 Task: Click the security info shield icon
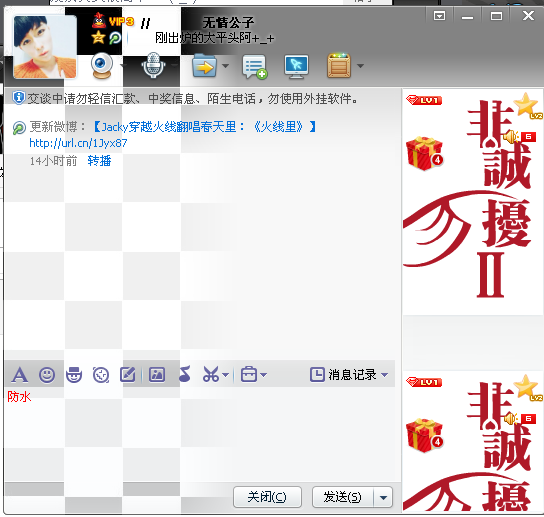18,98
